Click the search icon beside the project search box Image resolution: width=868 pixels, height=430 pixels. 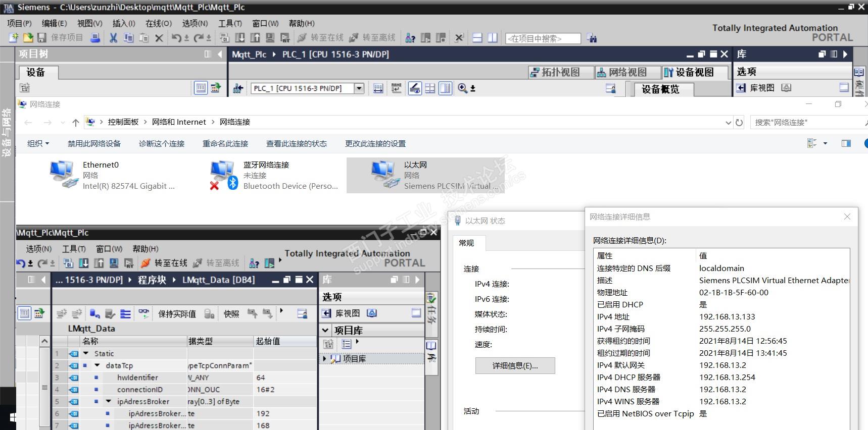point(592,38)
